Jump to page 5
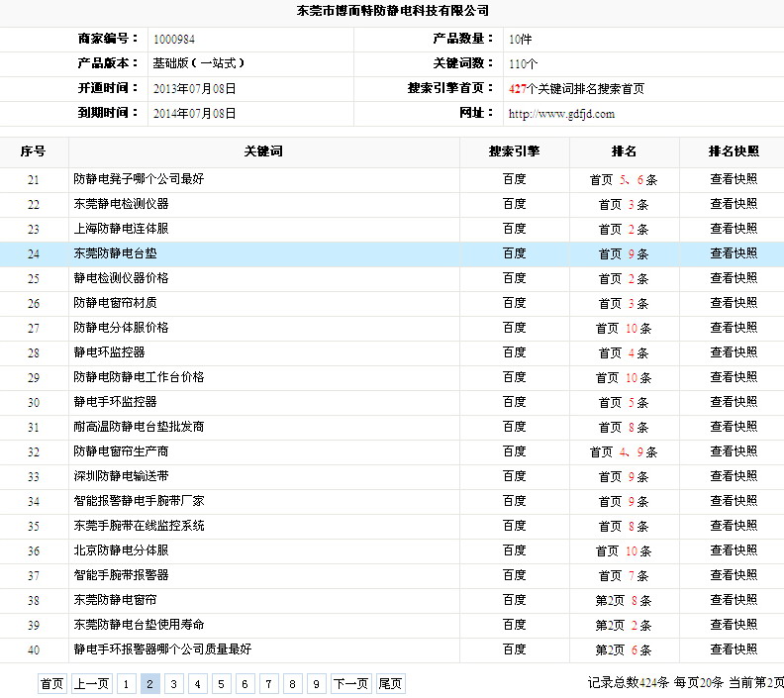Image resolution: width=784 pixels, height=698 pixels. point(221,683)
